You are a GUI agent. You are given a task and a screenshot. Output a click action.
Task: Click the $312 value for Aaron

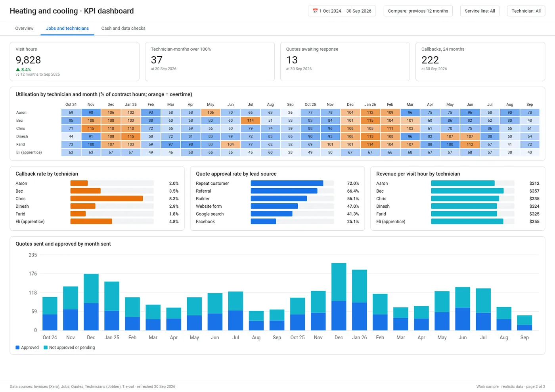pos(534,184)
